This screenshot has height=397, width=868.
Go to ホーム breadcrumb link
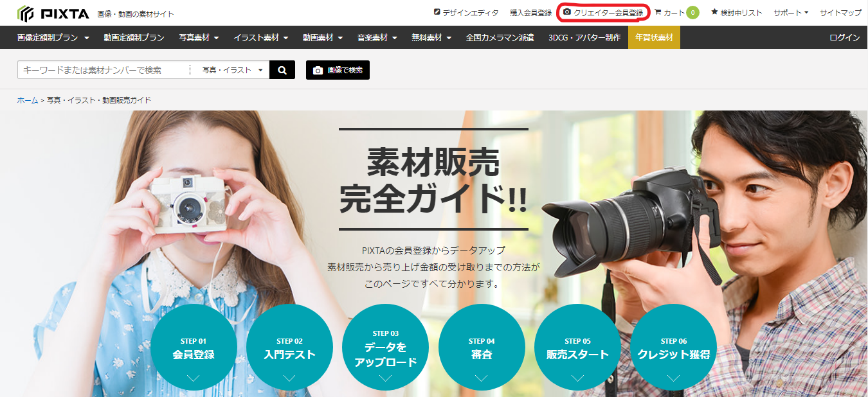pos(28,100)
